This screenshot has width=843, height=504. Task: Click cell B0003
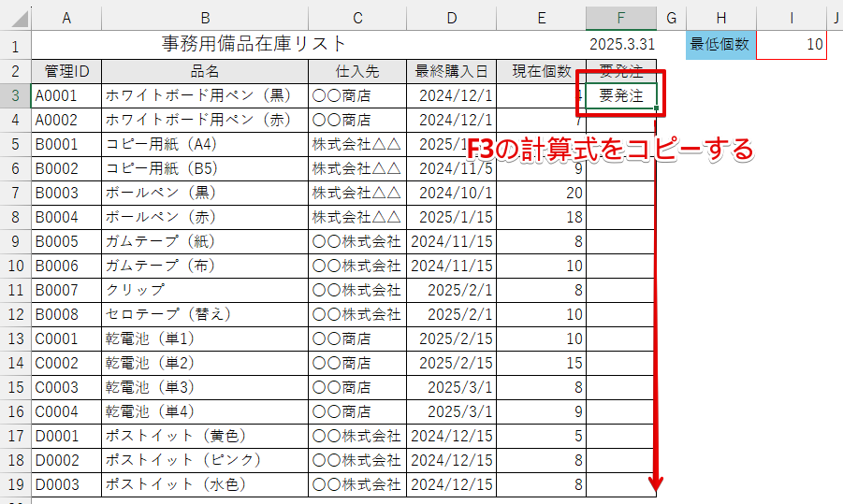pos(66,193)
